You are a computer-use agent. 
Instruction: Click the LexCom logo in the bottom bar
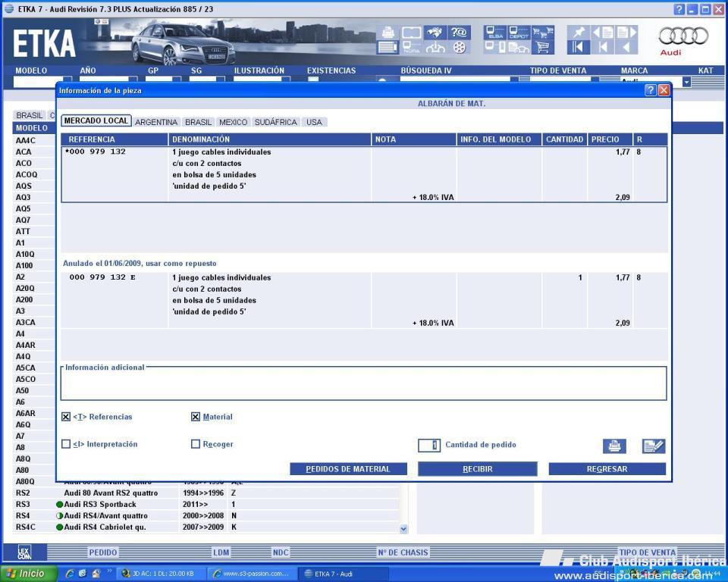(24, 552)
